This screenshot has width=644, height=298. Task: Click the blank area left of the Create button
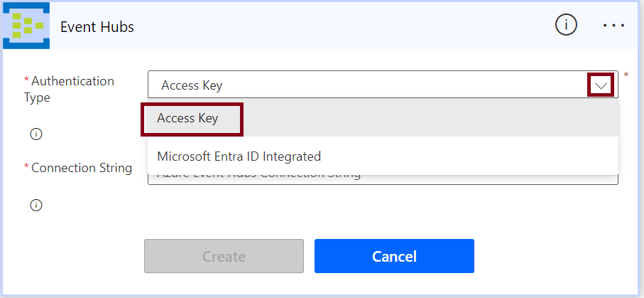click(78, 256)
